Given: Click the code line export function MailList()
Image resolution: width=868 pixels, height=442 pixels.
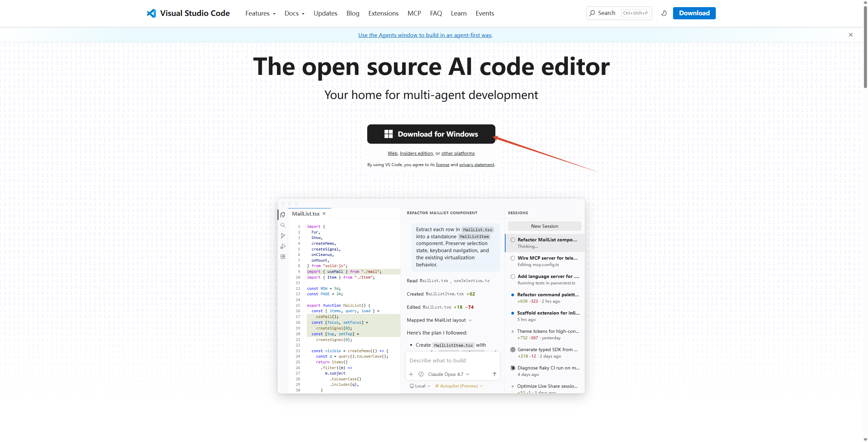Looking at the screenshot, I should click(x=338, y=306).
